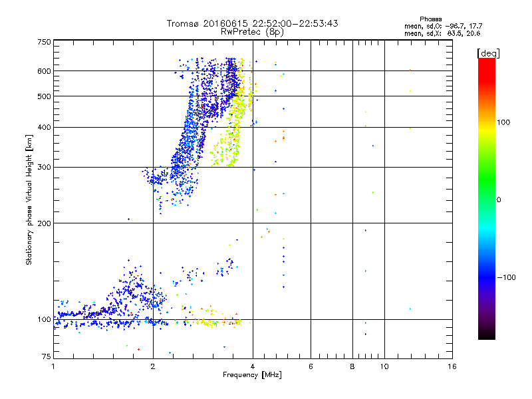Click the plot title 'Tromsø 20160615 22:52:00-22:53:43'
Viewport: 532px width, 399px height.
pyautogui.click(x=252, y=23)
